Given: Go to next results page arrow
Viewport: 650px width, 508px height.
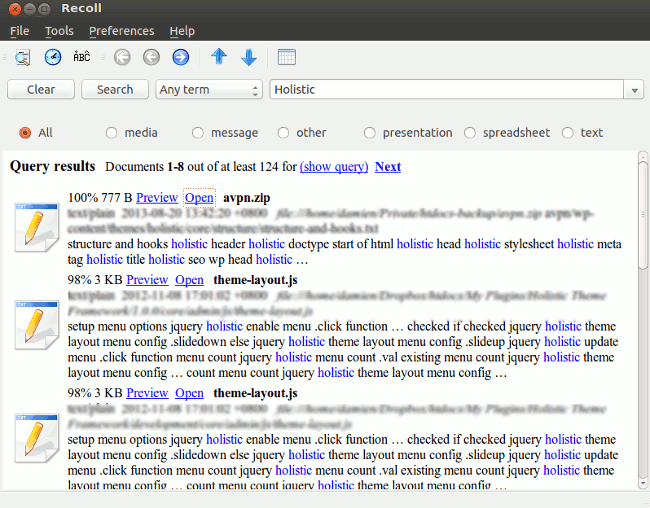Looking at the screenshot, I should [x=180, y=58].
